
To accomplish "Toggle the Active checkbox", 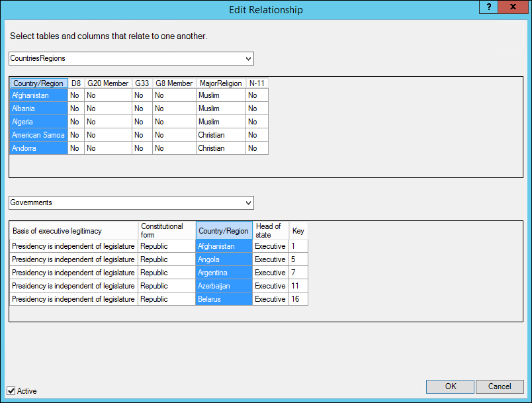I will [x=11, y=390].
